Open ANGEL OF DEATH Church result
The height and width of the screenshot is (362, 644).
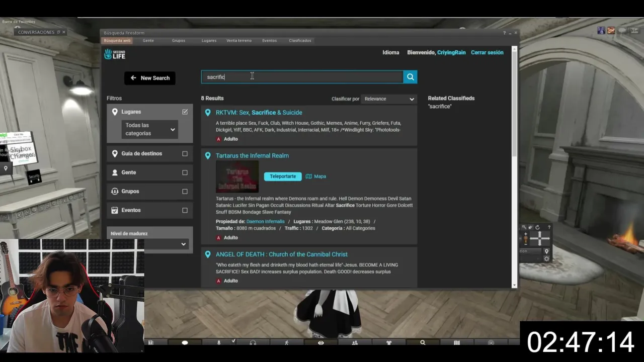[x=282, y=254]
